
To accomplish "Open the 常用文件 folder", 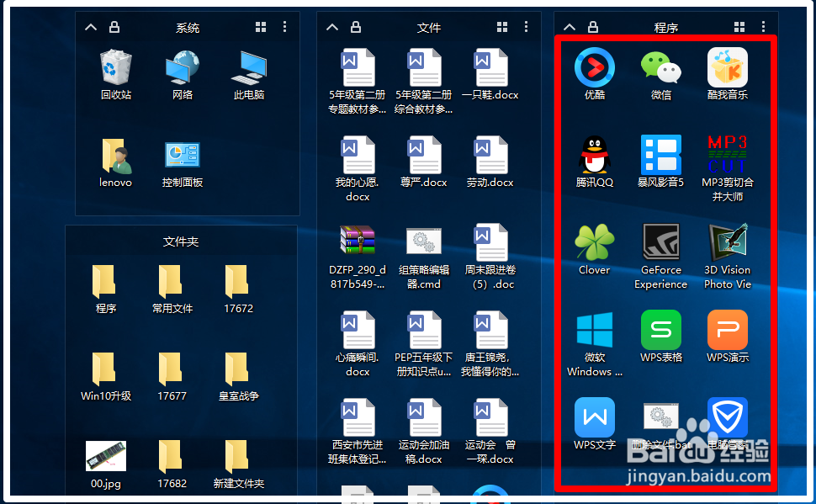I will click(x=171, y=281).
